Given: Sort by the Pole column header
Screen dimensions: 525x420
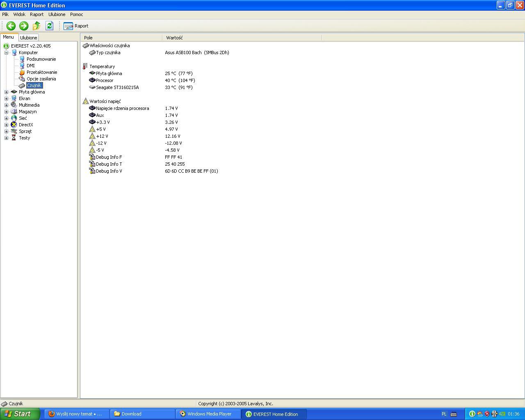Looking at the screenshot, I should click(x=121, y=38).
